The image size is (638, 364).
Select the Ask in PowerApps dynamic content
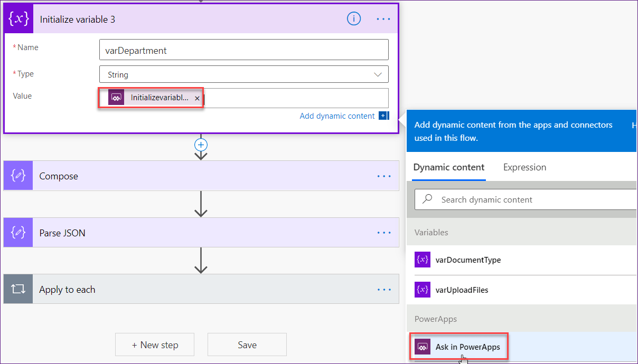pos(459,347)
